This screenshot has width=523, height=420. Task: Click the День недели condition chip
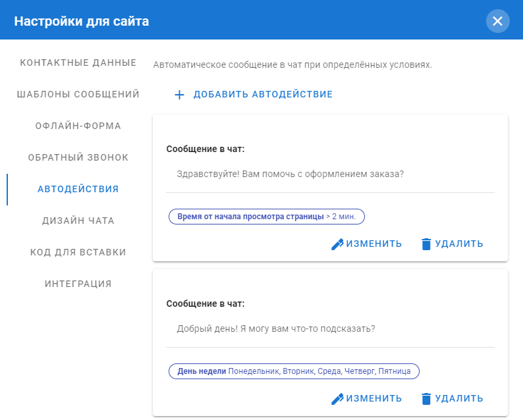[294, 371]
